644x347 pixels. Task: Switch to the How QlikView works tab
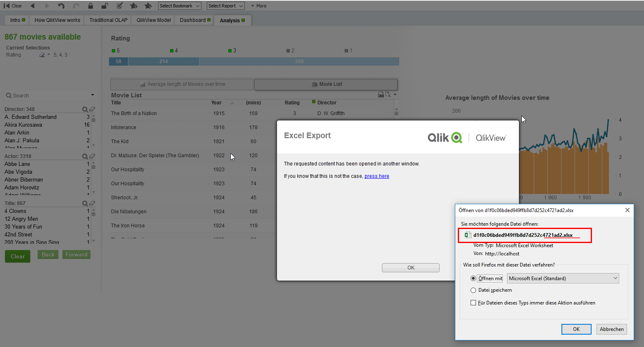click(57, 20)
